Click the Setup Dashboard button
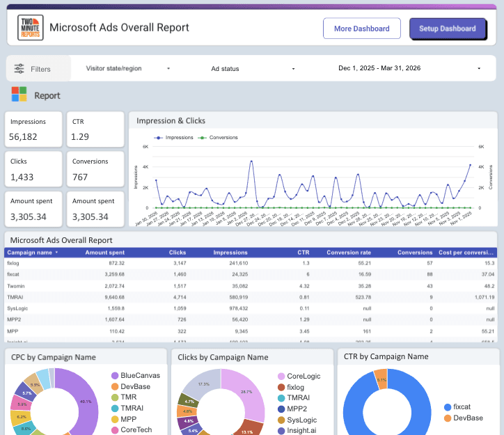Viewport: 504px width, 435px height. tap(448, 29)
